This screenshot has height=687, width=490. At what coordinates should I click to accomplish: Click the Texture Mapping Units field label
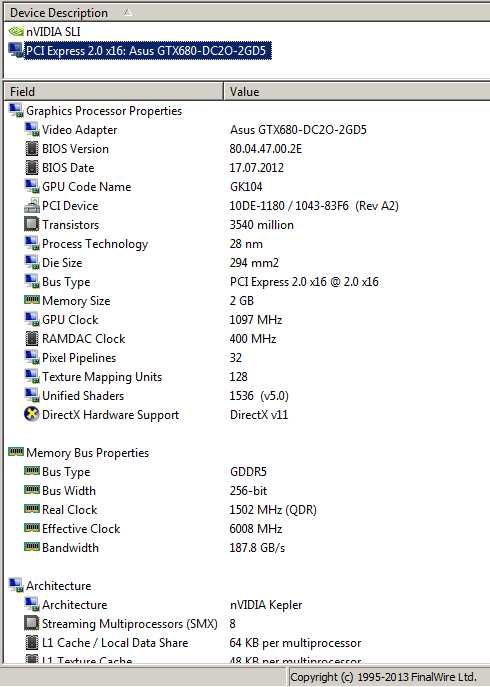102,377
